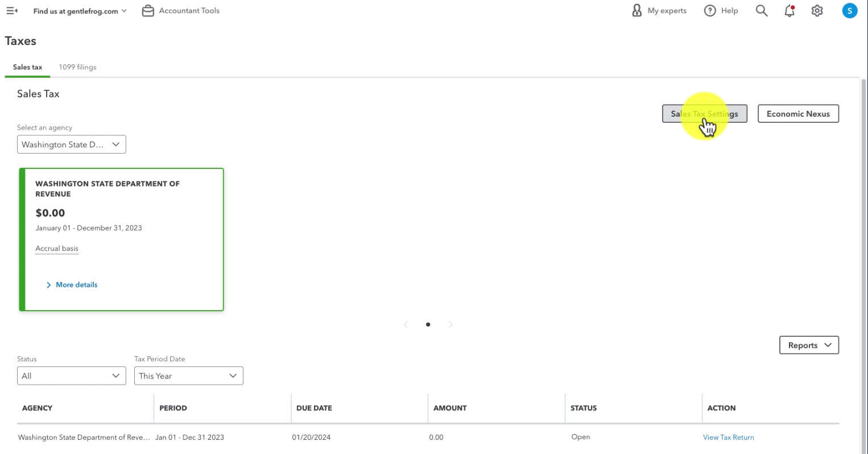Open the Help question mark icon

710,11
